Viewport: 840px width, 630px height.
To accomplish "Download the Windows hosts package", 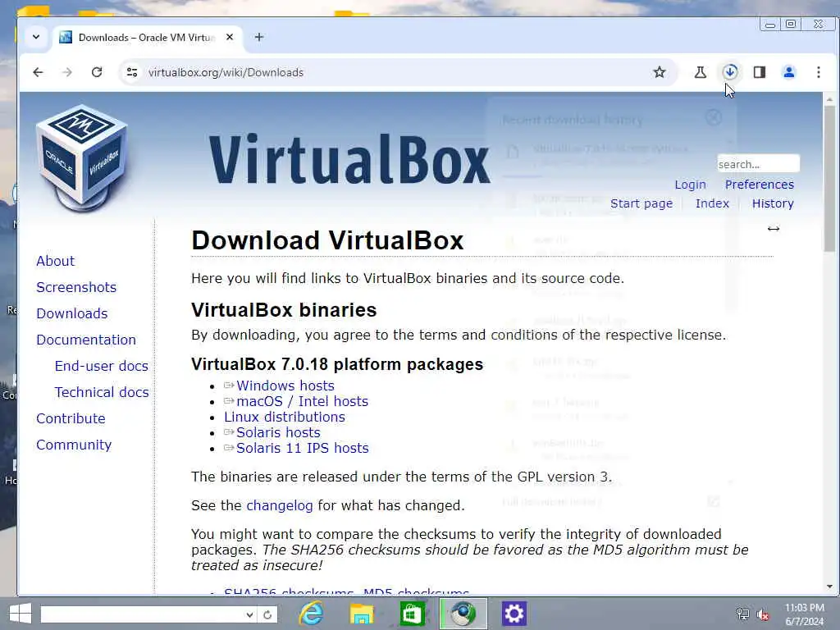I will (285, 386).
